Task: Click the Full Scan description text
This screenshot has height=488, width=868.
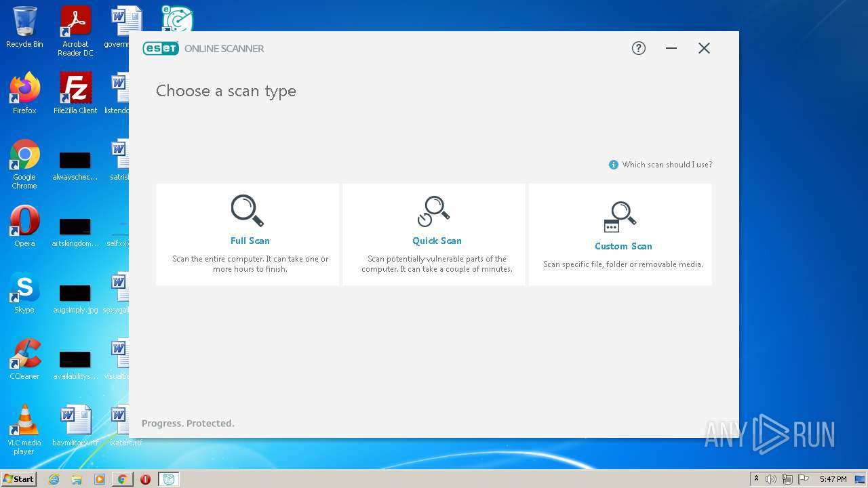Action: coord(250,264)
